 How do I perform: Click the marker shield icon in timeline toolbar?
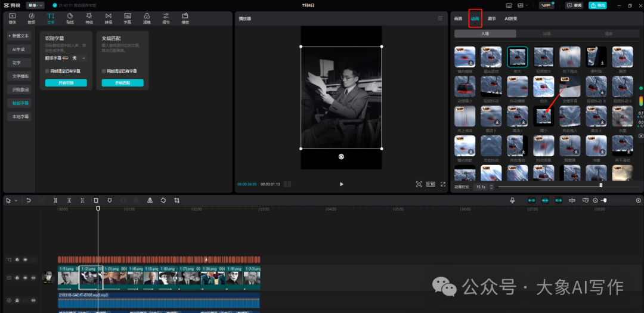click(x=110, y=200)
